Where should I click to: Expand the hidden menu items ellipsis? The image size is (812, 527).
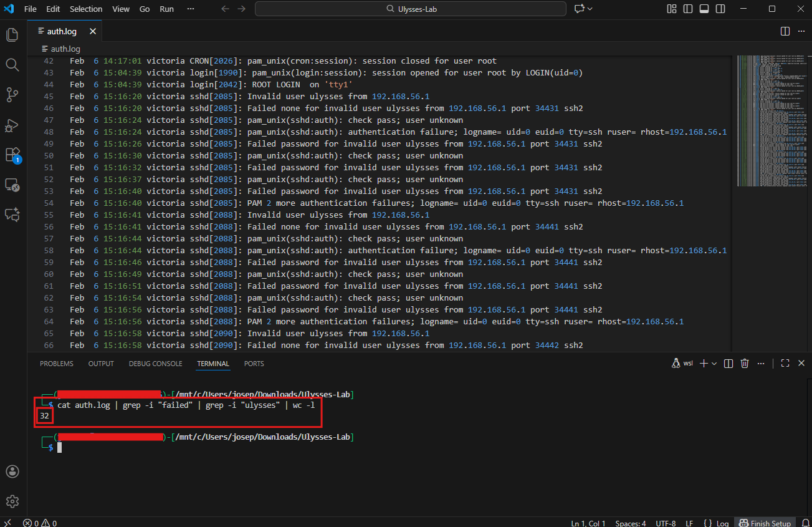coord(191,9)
